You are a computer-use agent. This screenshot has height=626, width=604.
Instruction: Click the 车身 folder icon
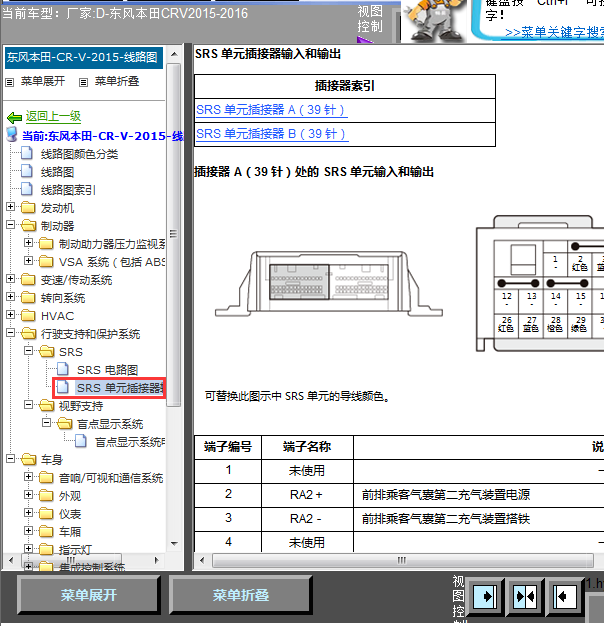[x=28, y=460]
